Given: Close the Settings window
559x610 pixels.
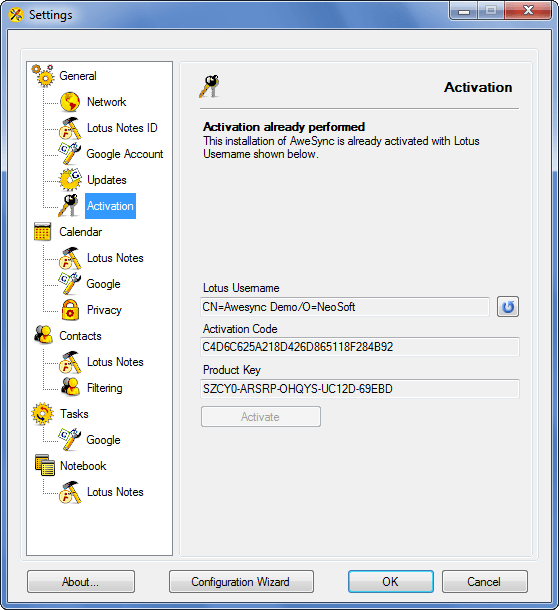Looking at the screenshot, I should (528, 11).
